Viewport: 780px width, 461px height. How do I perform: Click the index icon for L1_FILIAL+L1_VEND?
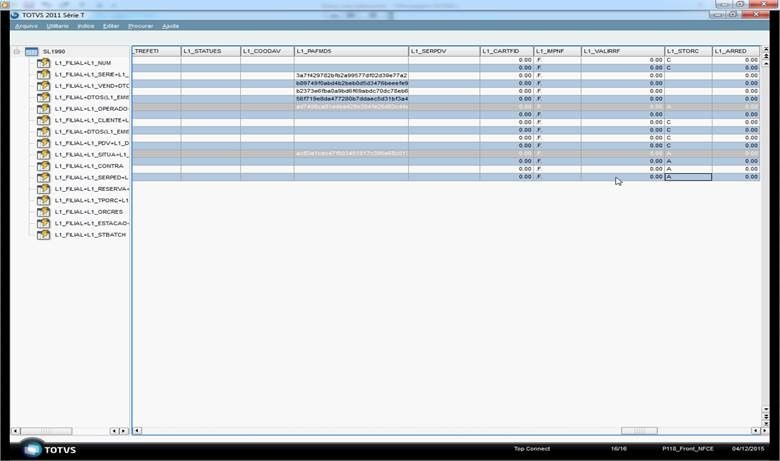[43, 86]
